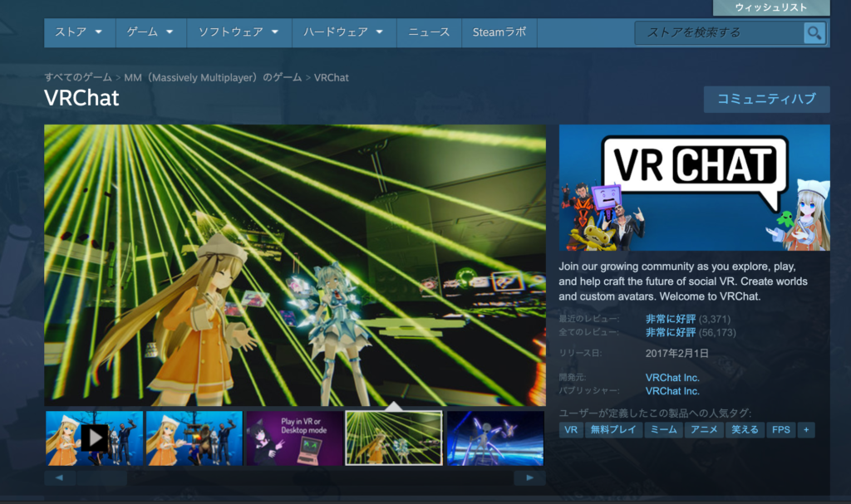Open the ソフトウェア dropdown menu
Image resolution: width=851 pixels, height=504 pixels.
tap(239, 32)
